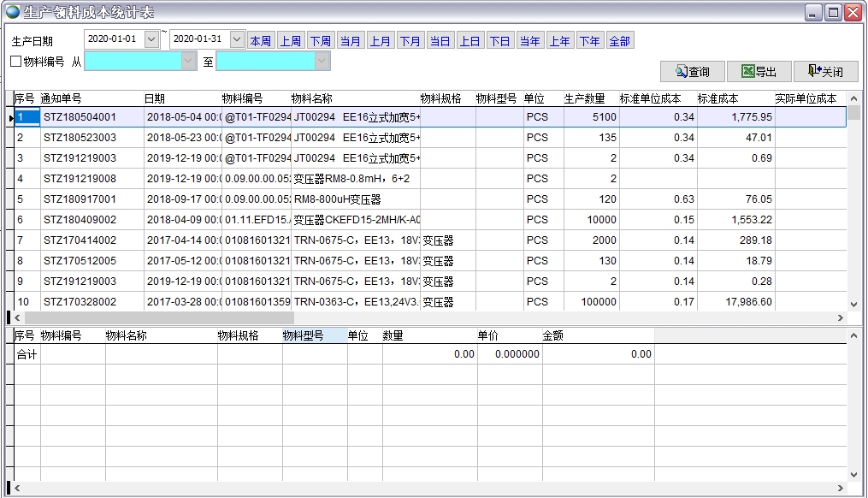Pick the 当日 date shortcut
This screenshot has width=868, height=498.
click(440, 41)
